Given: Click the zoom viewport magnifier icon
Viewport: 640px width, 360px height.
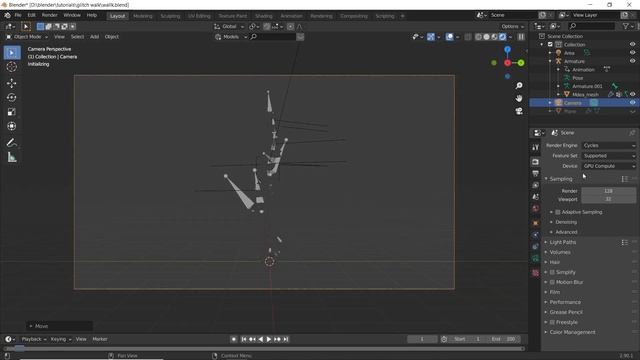Looking at the screenshot, I should (519, 86).
